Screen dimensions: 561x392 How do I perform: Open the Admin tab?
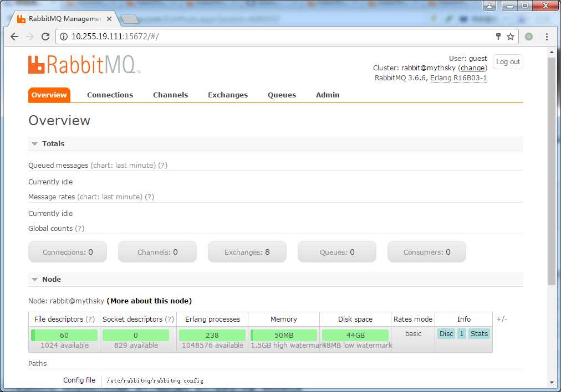click(328, 95)
